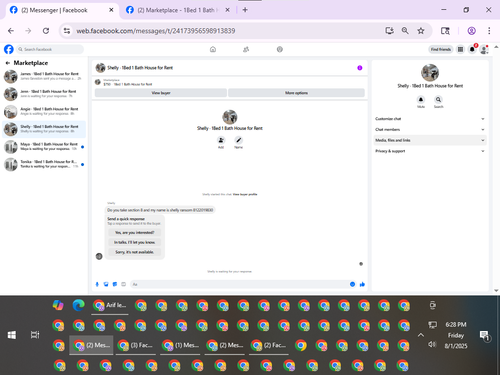The image size is (500, 375).
Task: Open taskbar window "(3) Fac..."
Action: 136,345
